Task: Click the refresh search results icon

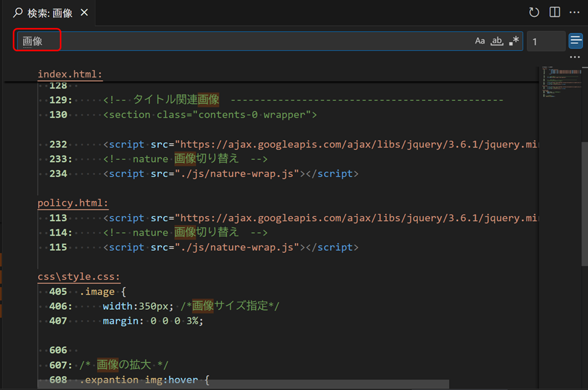Action: tap(534, 12)
